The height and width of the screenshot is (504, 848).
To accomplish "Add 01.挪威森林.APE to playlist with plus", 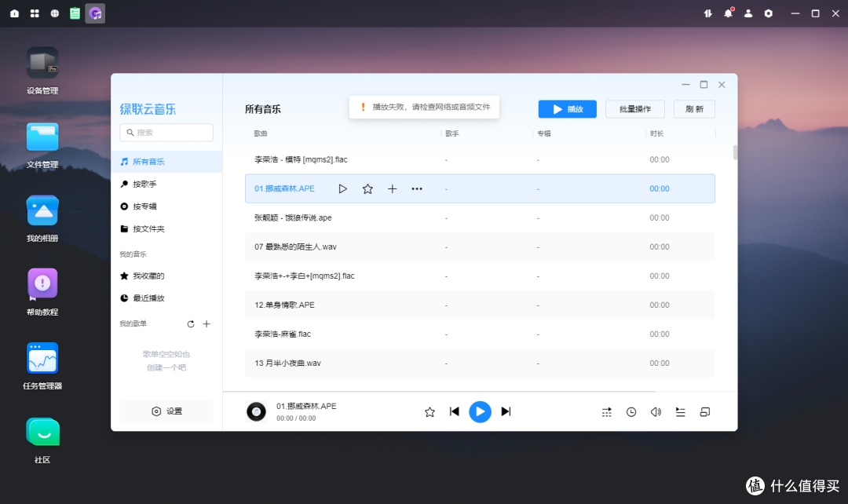I will click(392, 188).
